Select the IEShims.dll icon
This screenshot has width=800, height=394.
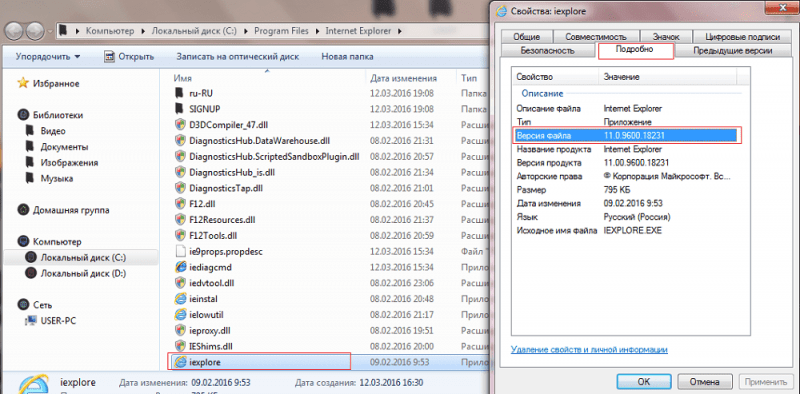coord(180,346)
